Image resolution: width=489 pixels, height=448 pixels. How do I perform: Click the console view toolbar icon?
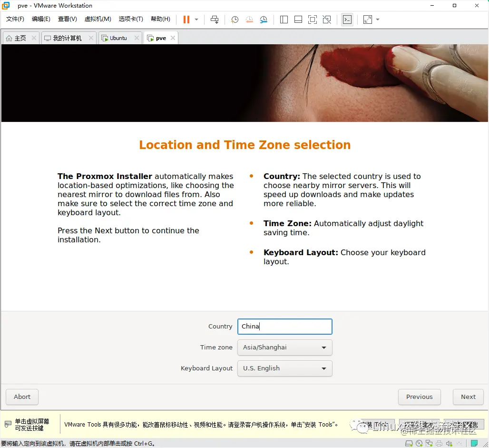click(x=347, y=20)
